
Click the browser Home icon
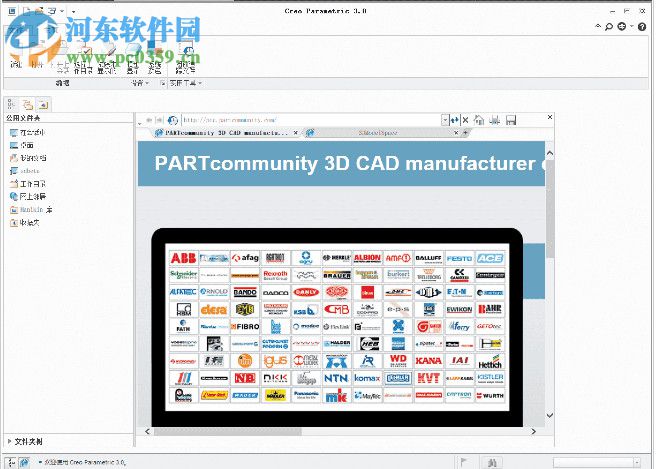(x=479, y=120)
